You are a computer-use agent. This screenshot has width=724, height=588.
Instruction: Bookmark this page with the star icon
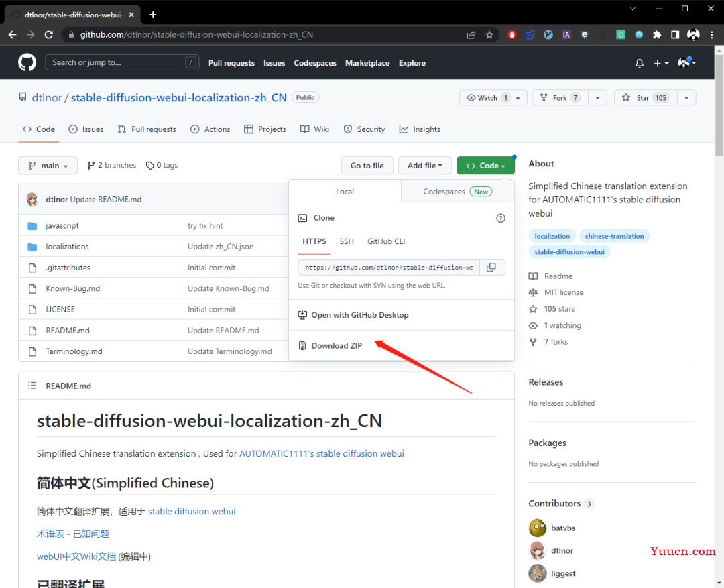click(x=489, y=35)
